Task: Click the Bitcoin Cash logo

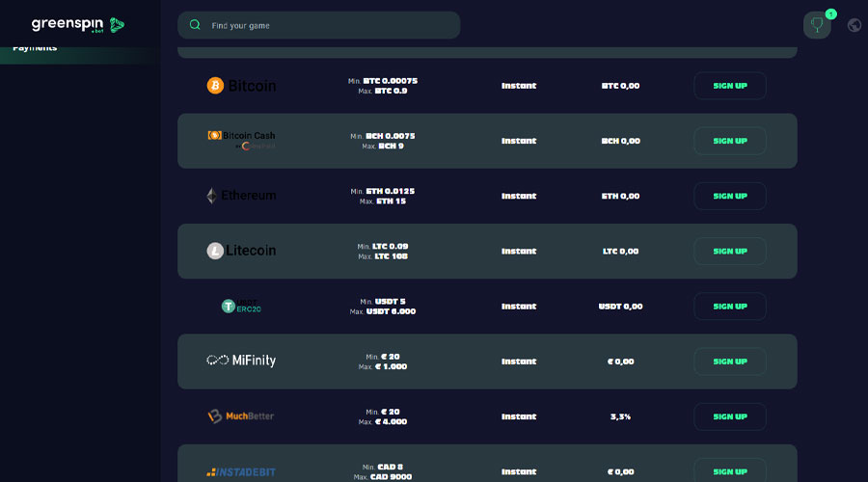Action: [241, 141]
